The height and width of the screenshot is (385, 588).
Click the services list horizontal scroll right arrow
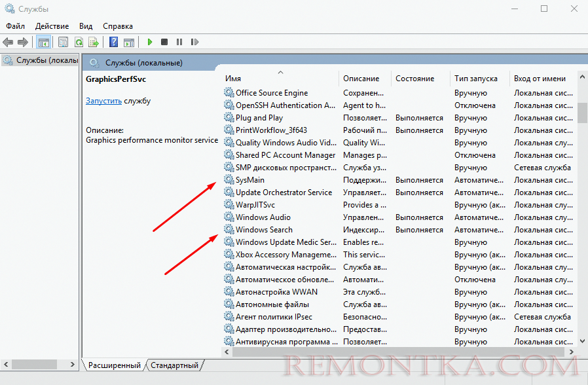coord(571,352)
